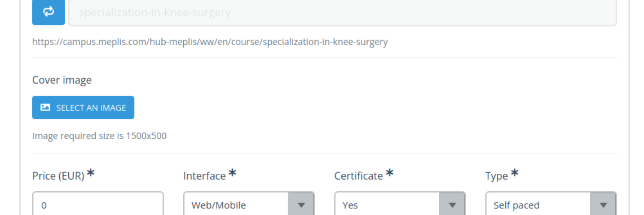The width and height of the screenshot is (644, 215).
Task: Open the Self paced type dropdown
Action: point(538,205)
